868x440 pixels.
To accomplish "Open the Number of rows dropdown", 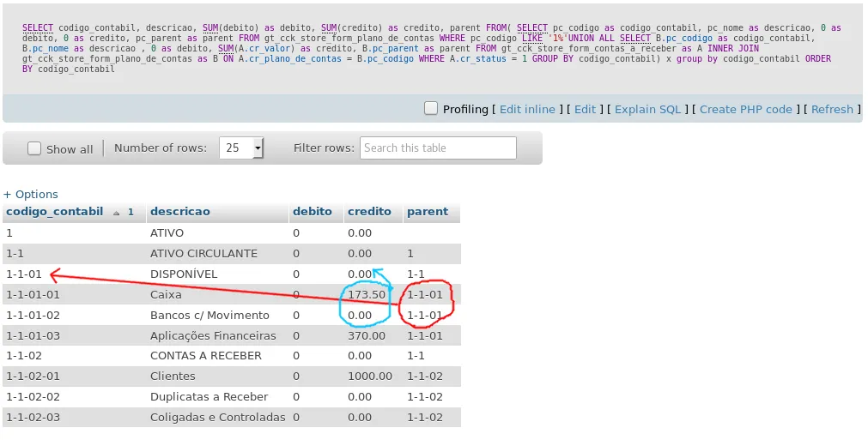I will tap(241, 148).
